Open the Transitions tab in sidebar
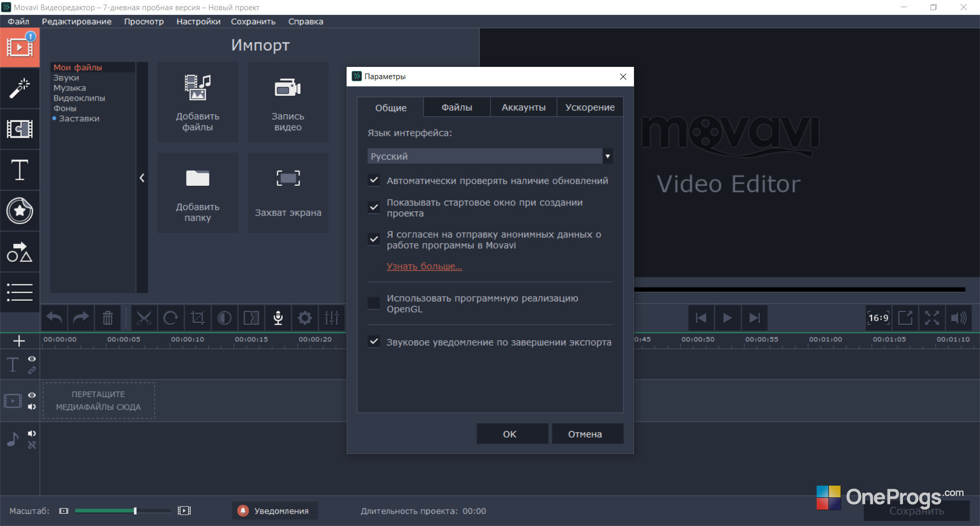Viewport: 980px width, 526px height. coord(20,129)
